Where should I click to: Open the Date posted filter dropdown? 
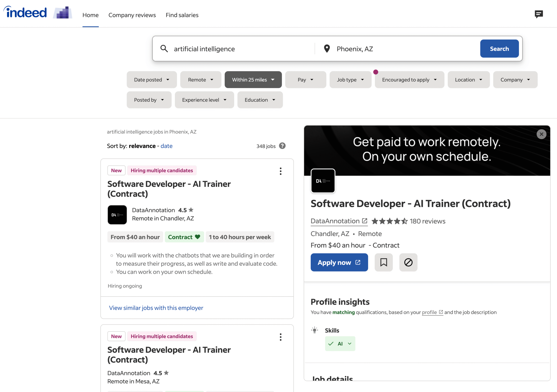[152, 80]
